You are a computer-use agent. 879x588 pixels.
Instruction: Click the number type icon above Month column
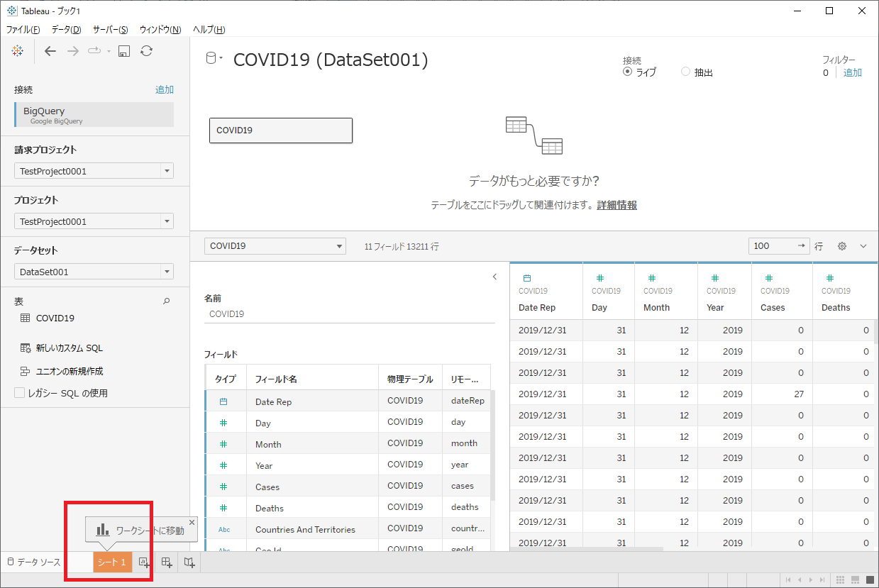(651, 278)
